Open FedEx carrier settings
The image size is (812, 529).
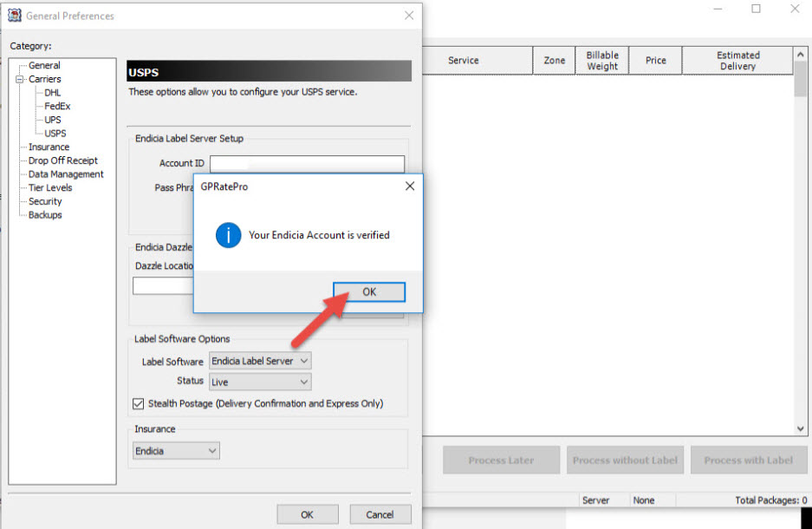coord(57,106)
